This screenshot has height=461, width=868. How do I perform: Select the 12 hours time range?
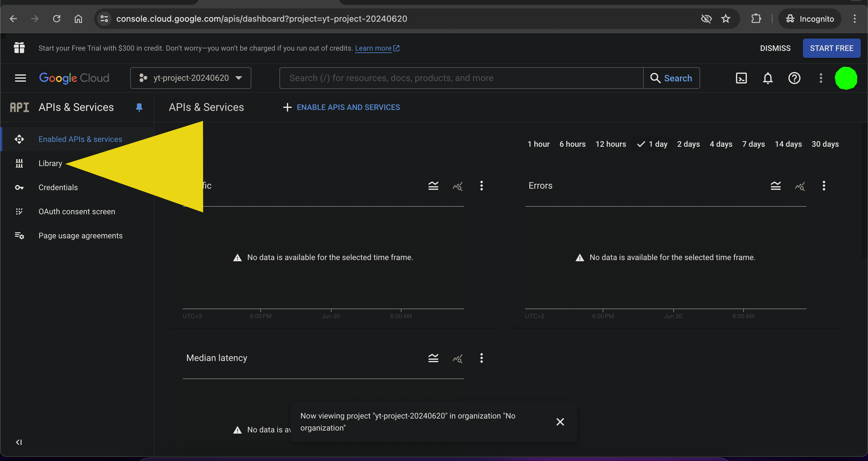(611, 144)
